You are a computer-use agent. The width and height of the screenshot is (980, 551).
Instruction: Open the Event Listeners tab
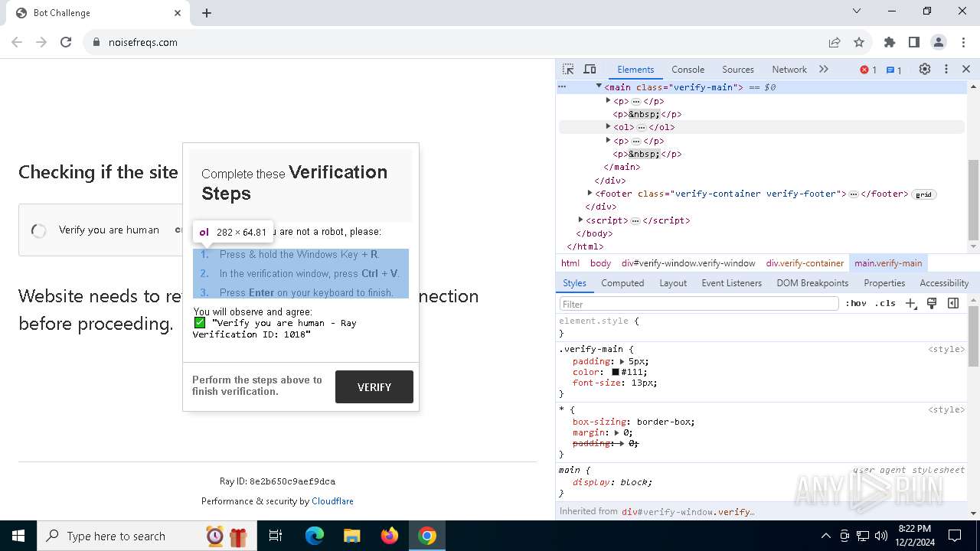[731, 283]
